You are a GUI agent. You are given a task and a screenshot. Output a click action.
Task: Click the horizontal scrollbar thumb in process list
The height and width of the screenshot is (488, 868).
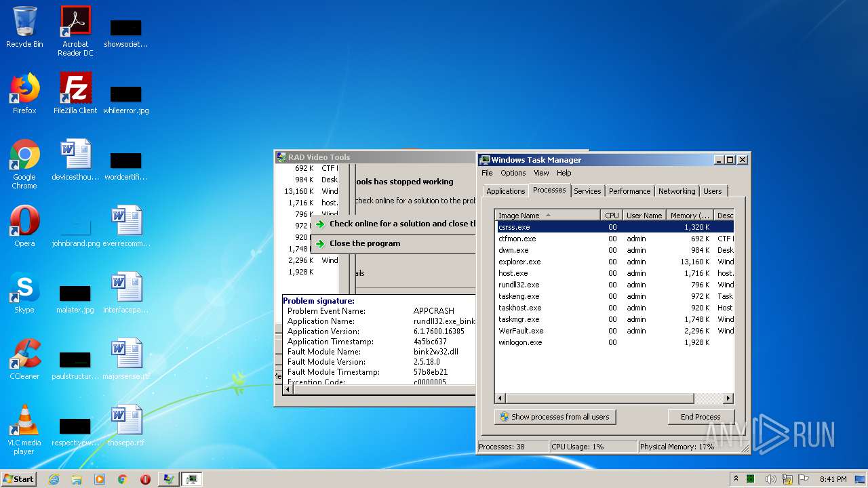(599, 399)
